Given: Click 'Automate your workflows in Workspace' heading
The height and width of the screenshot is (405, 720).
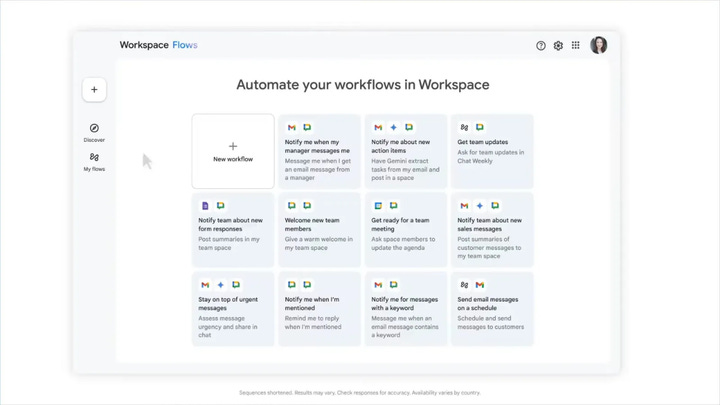Looking at the screenshot, I should pos(363,85).
